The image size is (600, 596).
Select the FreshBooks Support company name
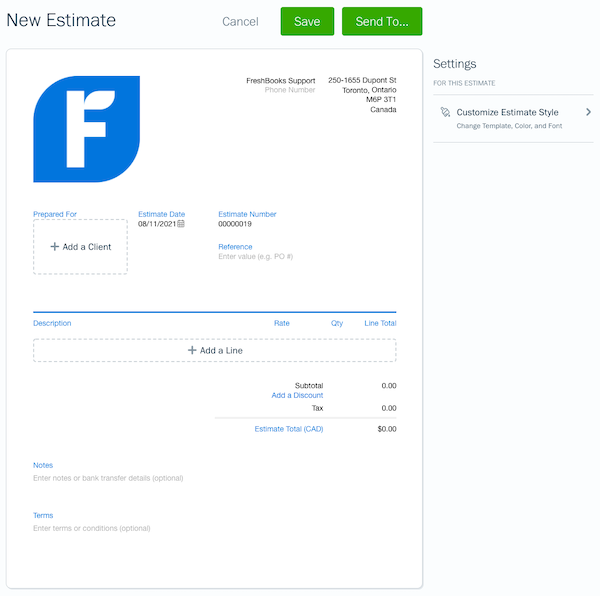(x=280, y=80)
